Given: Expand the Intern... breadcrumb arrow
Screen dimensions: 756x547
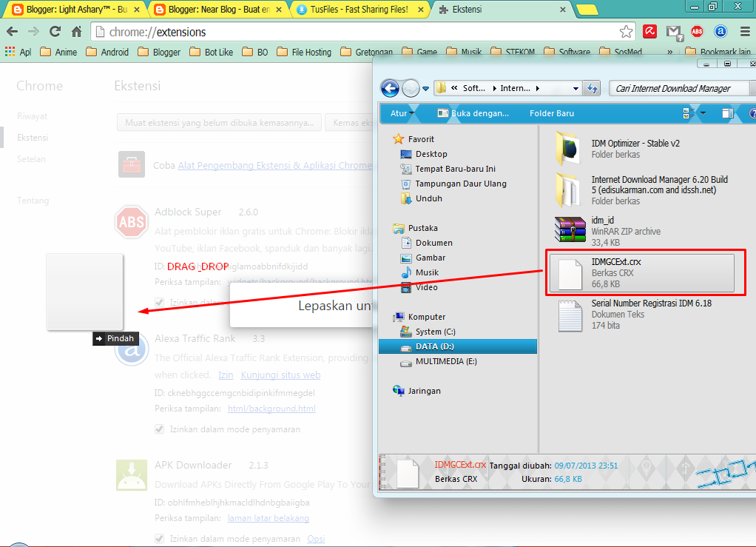Looking at the screenshot, I should [x=538, y=88].
